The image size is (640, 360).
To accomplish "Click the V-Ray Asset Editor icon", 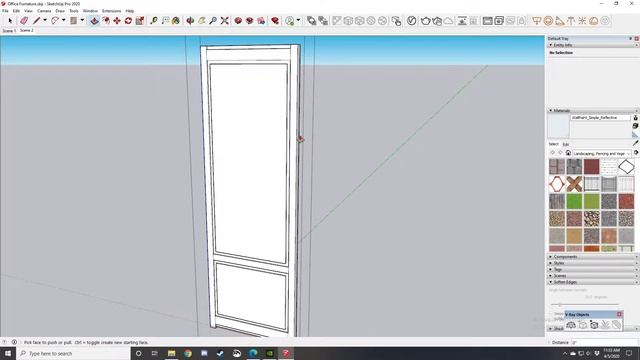I will tap(411, 20).
